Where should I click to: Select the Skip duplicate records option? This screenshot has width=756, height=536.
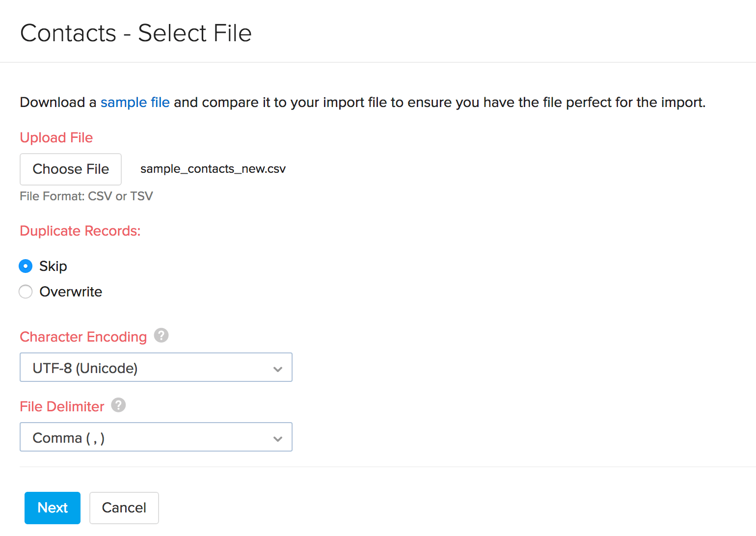click(26, 266)
